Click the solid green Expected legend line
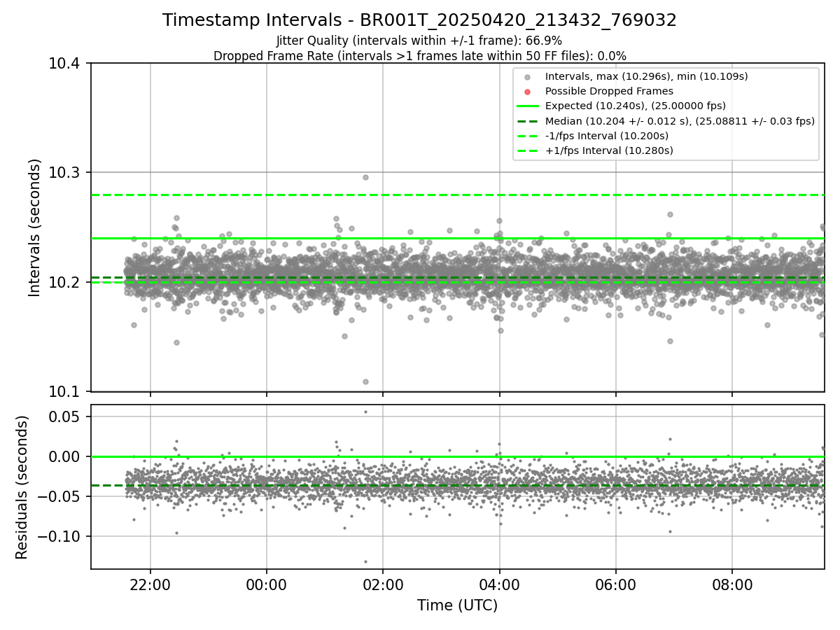Image resolution: width=840 pixels, height=630 pixels. click(x=528, y=106)
